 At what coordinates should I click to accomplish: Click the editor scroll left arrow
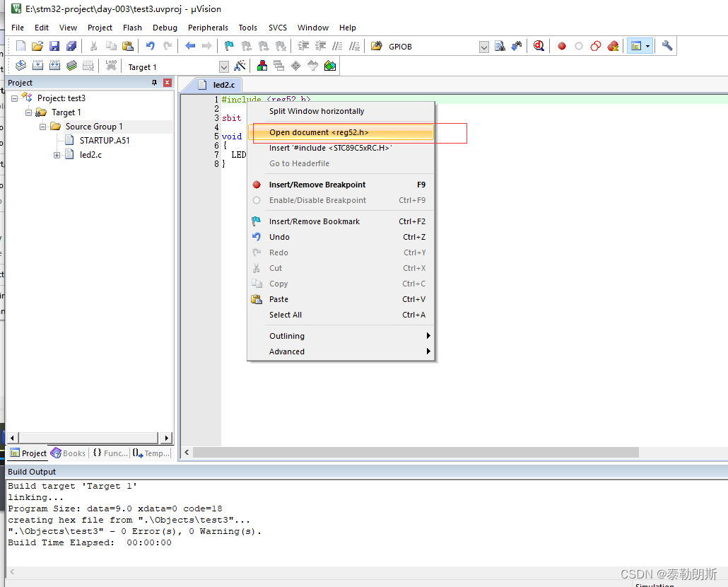click(x=187, y=453)
